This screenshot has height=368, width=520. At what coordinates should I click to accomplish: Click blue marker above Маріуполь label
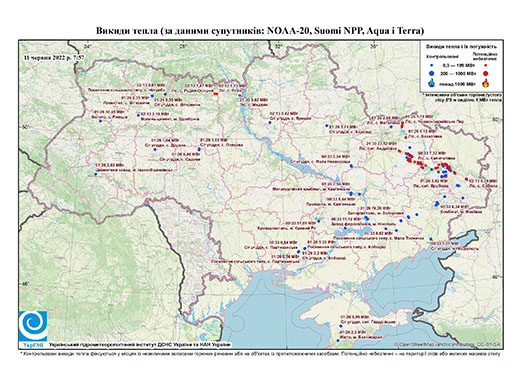tap(431, 239)
